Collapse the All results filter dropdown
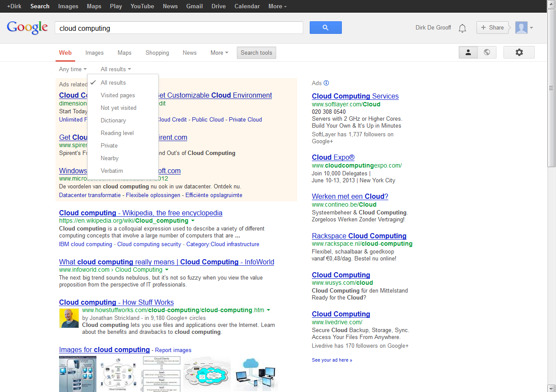 tap(116, 69)
